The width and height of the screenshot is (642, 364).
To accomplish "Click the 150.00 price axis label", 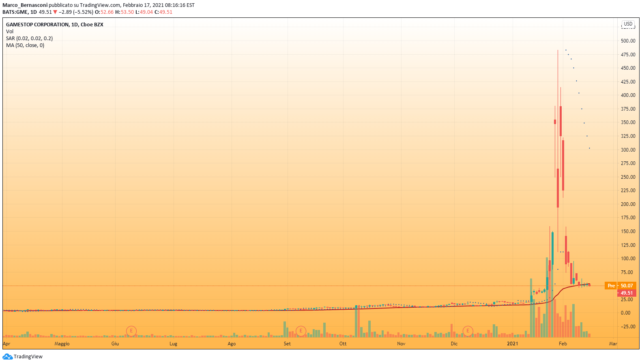I will (628, 231).
